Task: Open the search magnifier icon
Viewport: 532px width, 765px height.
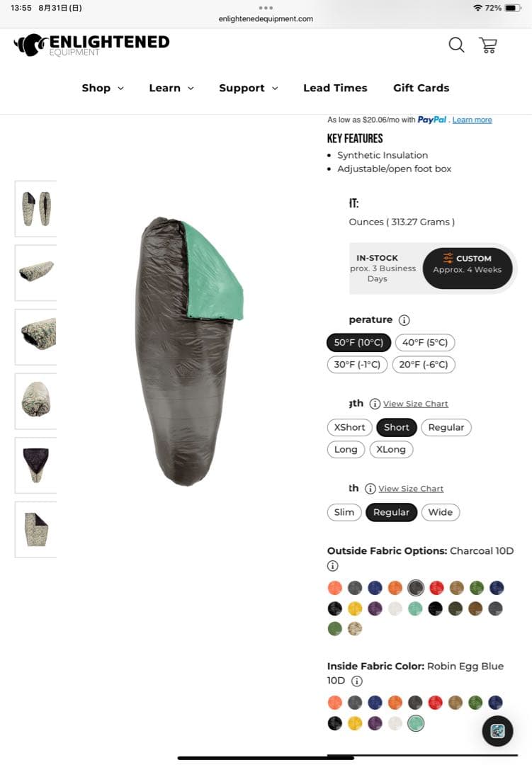Action: click(456, 45)
